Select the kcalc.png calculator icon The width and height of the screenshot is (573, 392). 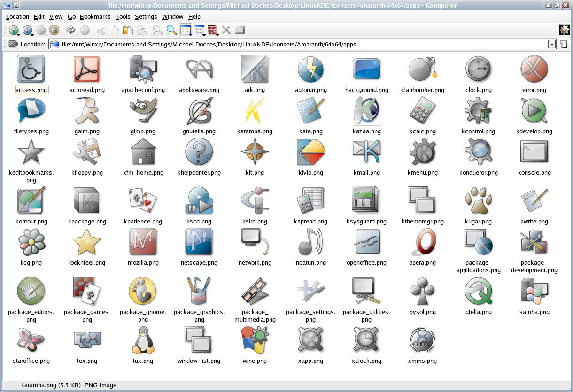click(x=423, y=111)
